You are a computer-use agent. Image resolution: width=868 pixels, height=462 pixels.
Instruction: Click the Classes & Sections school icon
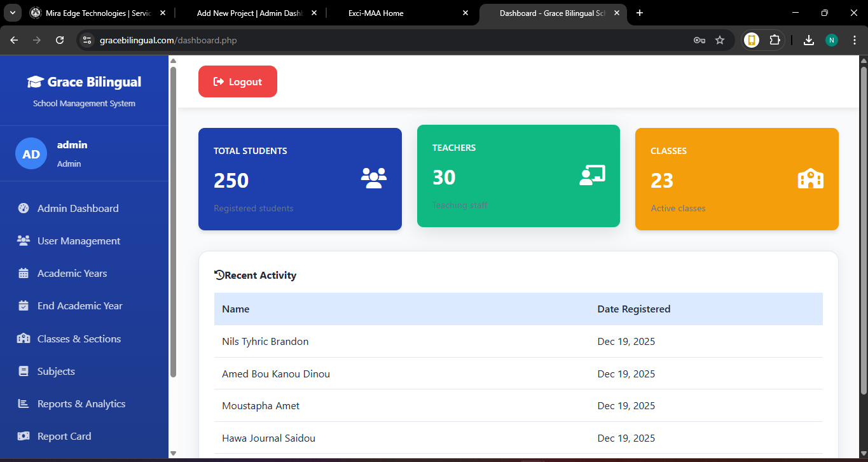24,339
